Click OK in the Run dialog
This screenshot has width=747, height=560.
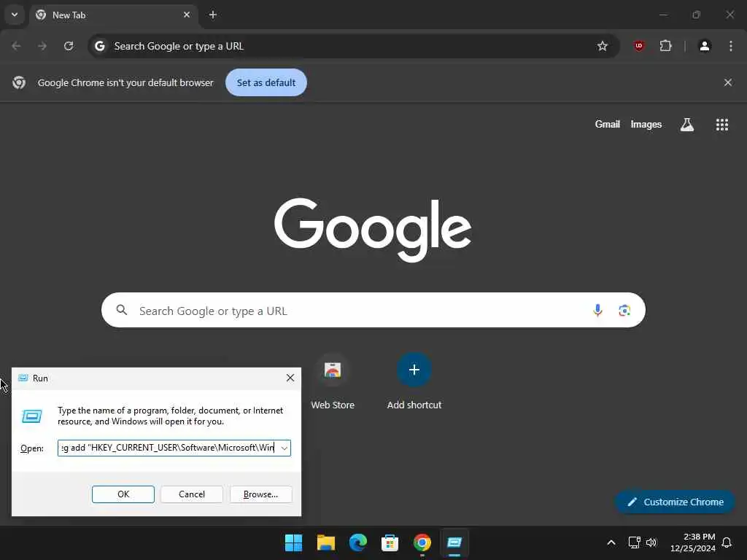(123, 494)
